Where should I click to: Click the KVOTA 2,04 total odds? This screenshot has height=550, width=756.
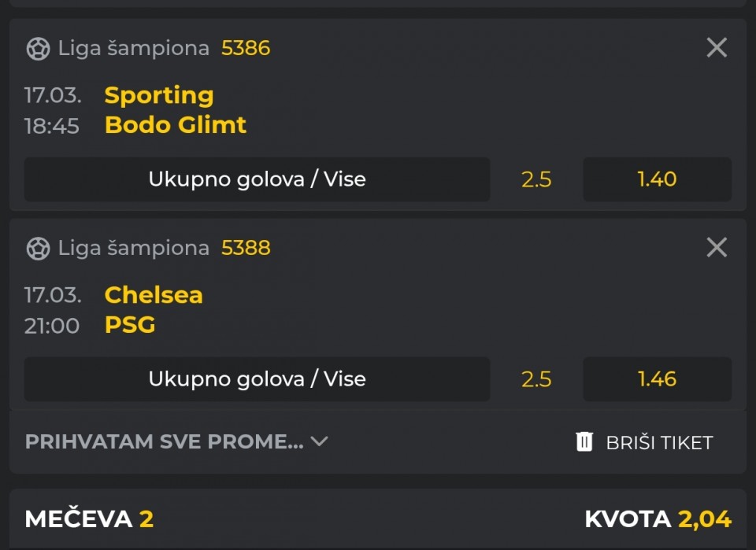point(658,519)
